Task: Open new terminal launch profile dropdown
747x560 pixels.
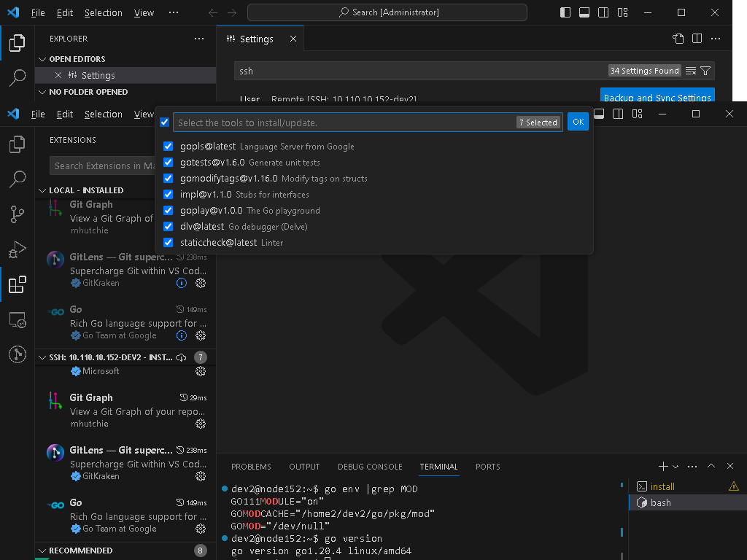Action: click(676, 467)
